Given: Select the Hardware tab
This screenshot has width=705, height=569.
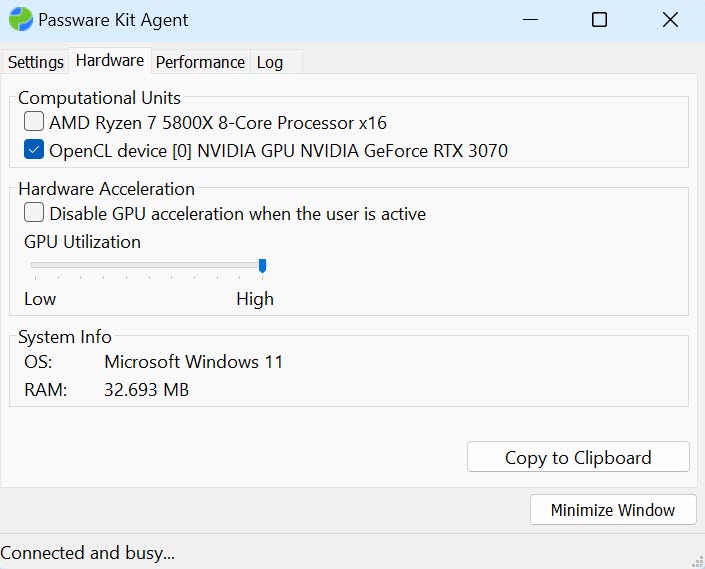Looking at the screenshot, I should tap(110, 60).
